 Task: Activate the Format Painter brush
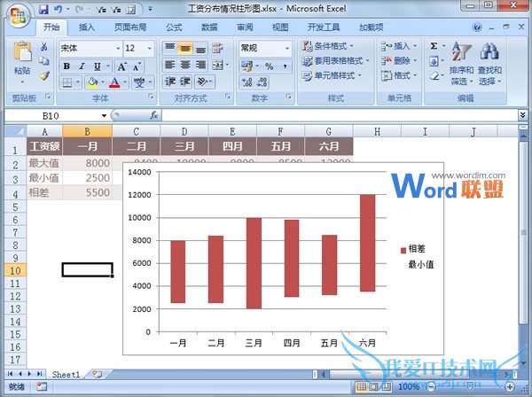[43, 76]
